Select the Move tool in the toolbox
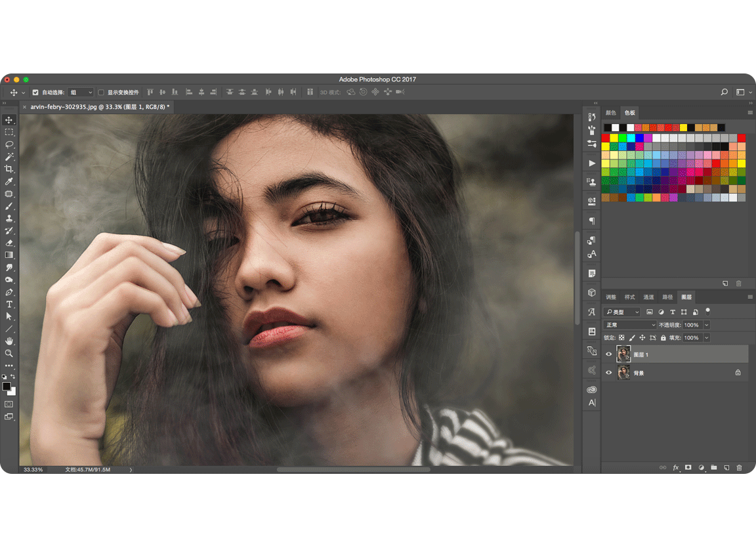756x548 pixels. pyautogui.click(x=9, y=119)
